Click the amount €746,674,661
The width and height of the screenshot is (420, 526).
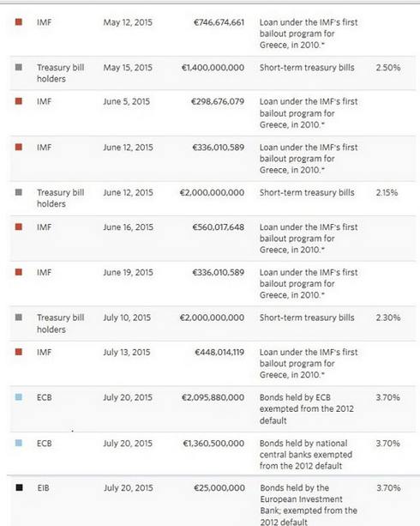tap(219, 22)
